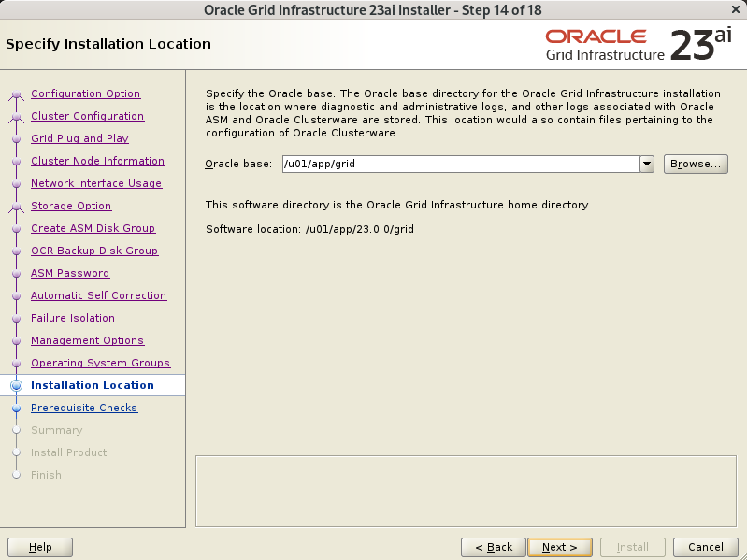Jump to Cluster Node Information
The image size is (747, 560).
tap(97, 161)
